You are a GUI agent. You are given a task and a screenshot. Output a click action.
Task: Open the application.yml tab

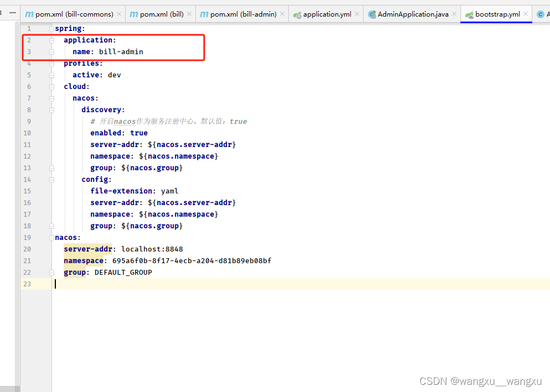click(x=327, y=14)
